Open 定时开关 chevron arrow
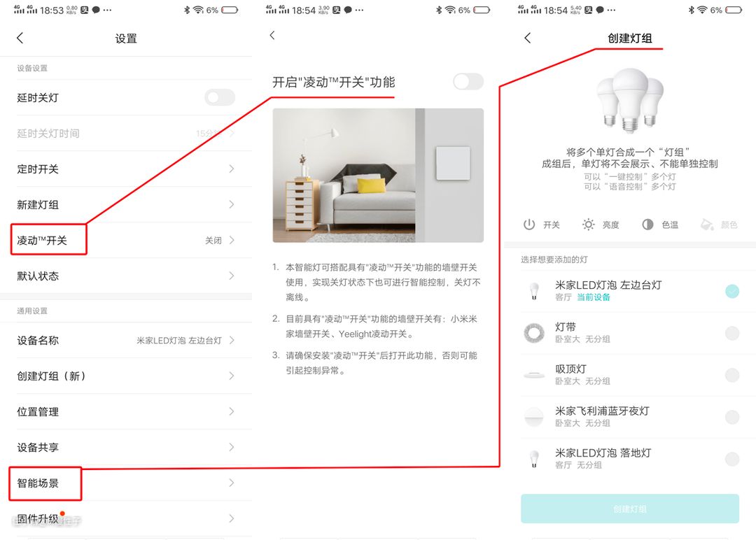The image size is (756, 540). [x=232, y=169]
